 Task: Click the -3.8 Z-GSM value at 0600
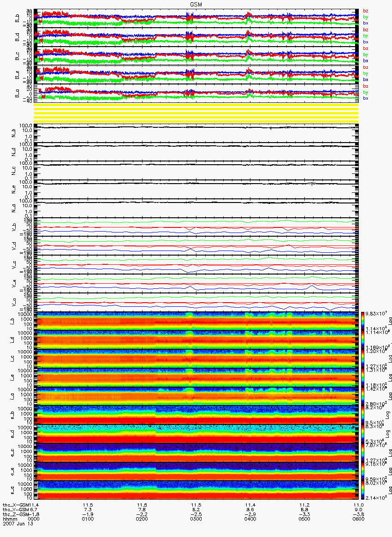358,514
